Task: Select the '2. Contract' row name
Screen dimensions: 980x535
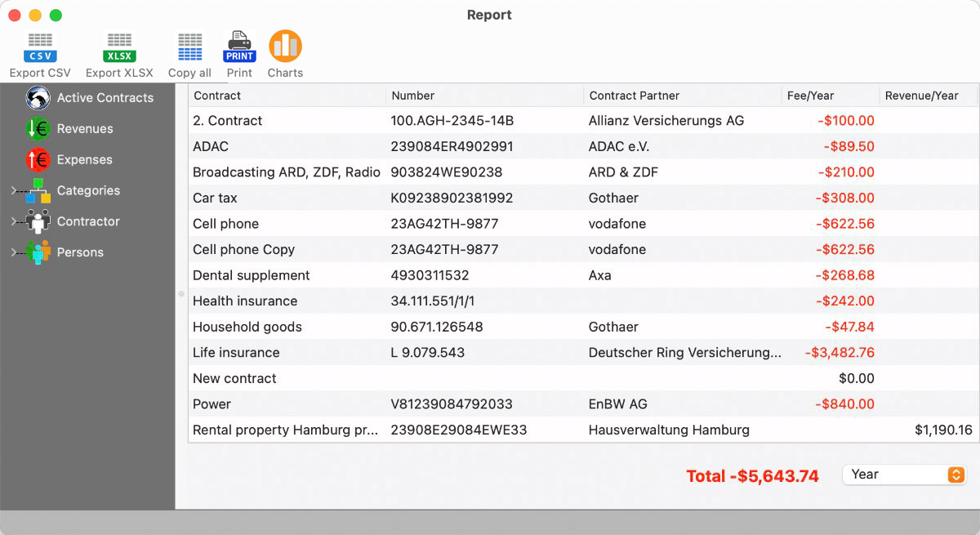Action: coord(227,121)
